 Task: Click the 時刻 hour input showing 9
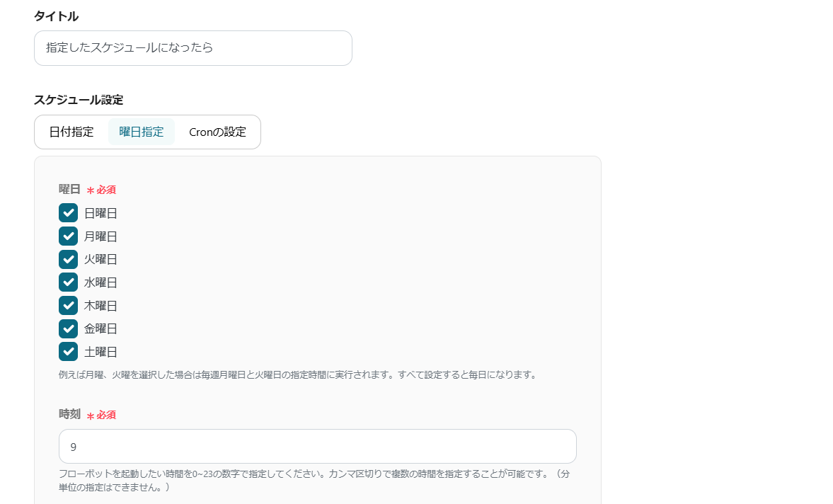click(317, 446)
